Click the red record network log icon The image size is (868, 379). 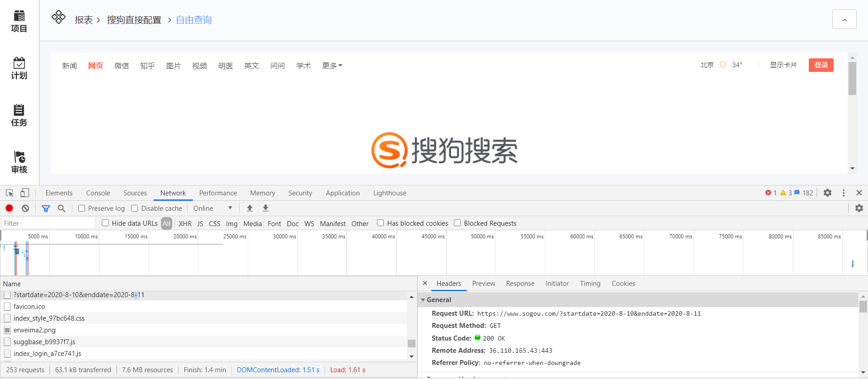click(9, 208)
